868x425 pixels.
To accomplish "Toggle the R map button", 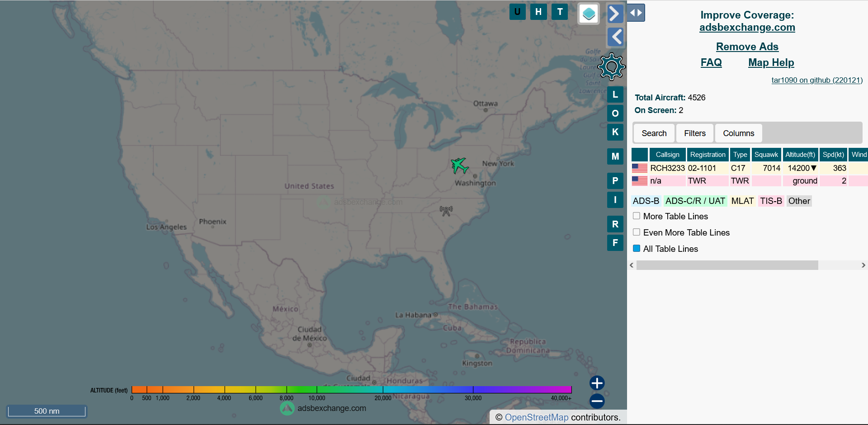I will pyautogui.click(x=615, y=224).
